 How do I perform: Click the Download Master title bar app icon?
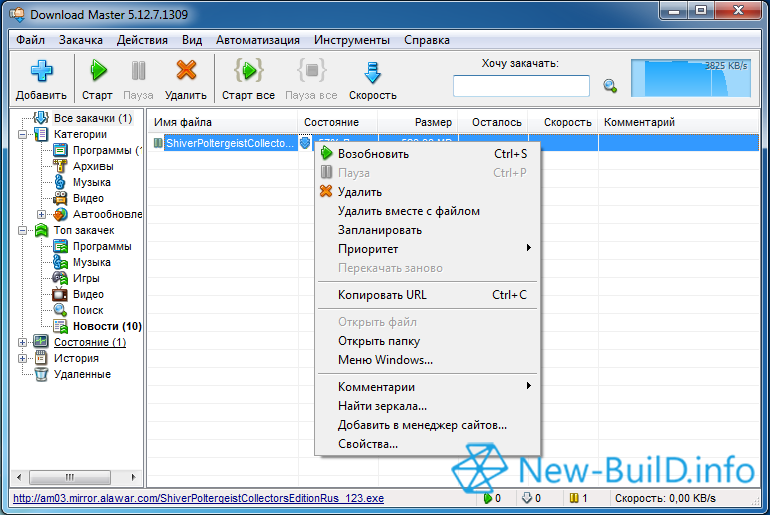coord(17,14)
